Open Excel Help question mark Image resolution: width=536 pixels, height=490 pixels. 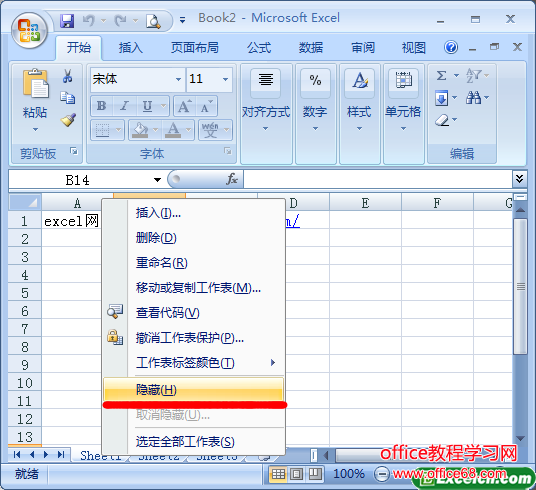[451, 47]
